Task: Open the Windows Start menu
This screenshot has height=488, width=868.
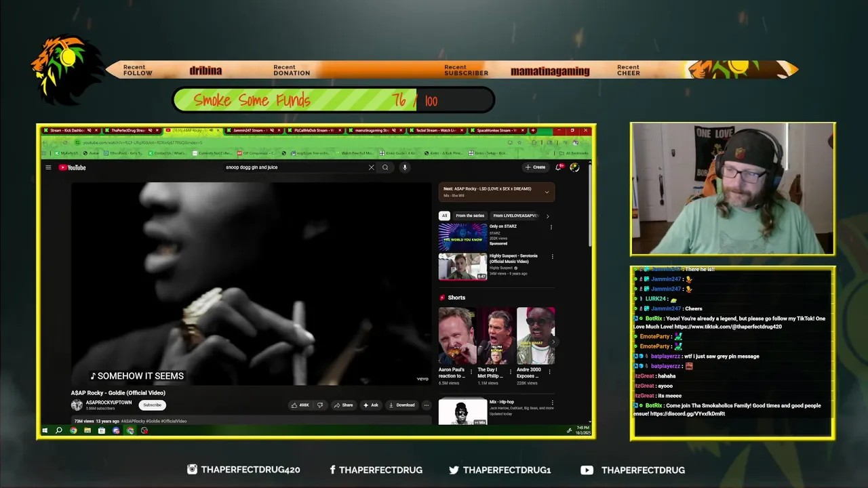Action: (45, 430)
